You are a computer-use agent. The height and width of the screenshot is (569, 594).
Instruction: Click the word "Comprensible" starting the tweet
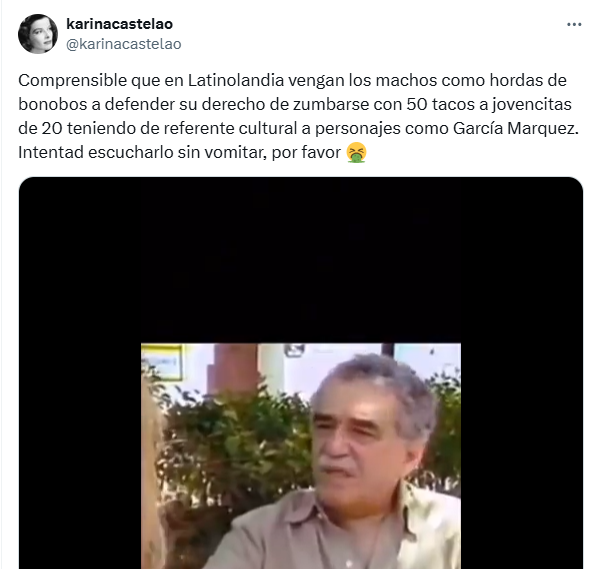(72, 81)
